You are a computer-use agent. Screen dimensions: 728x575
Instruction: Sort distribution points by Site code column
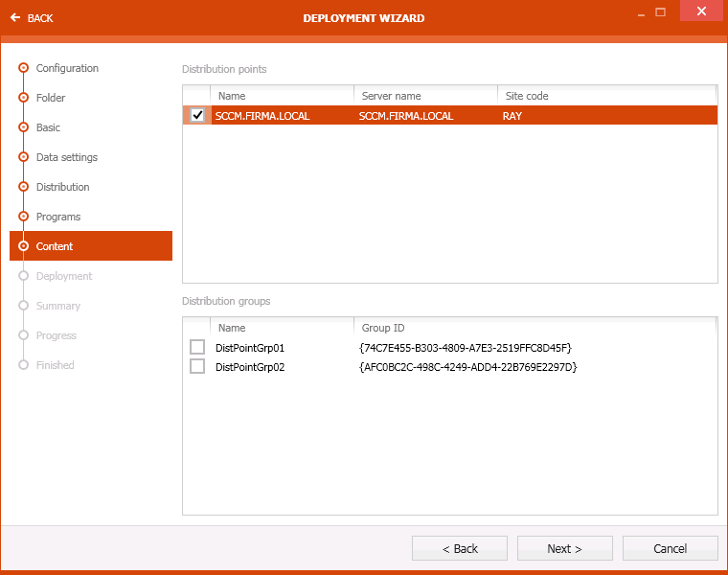coord(606,96)
